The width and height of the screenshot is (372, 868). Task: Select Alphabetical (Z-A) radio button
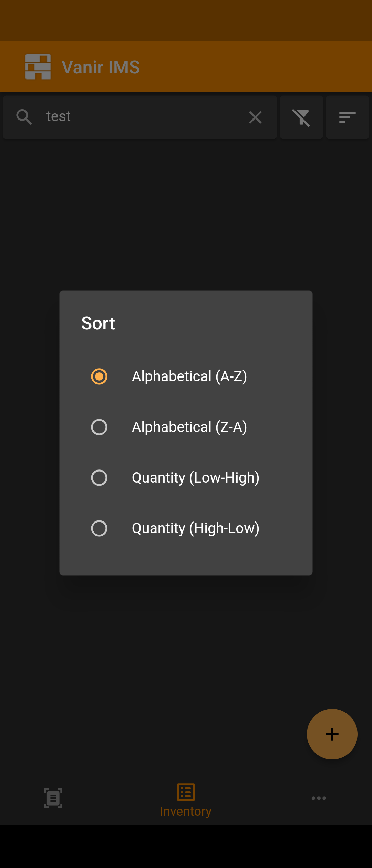[x=99, y=427]
